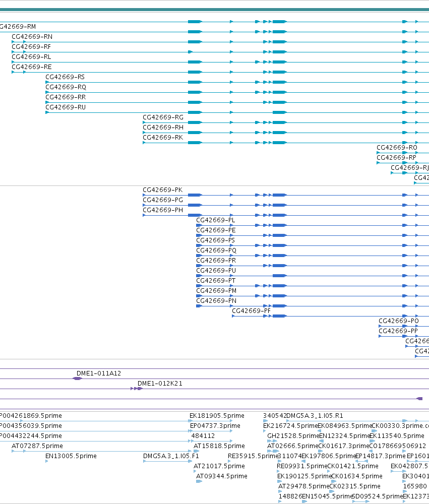Click the AT07287.5prime EST label
Image resolution: width=429 pixels, height=504 pixels.
tap(37, 446)
